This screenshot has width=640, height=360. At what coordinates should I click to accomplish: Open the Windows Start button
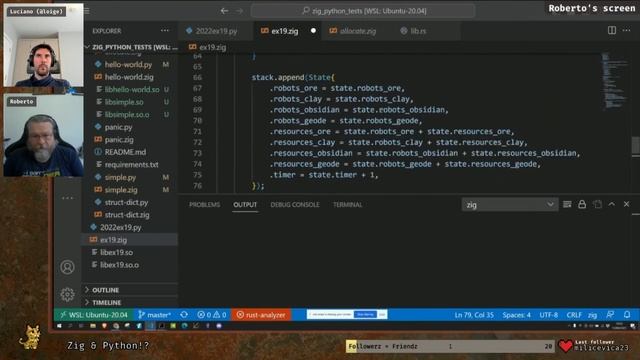59,326
